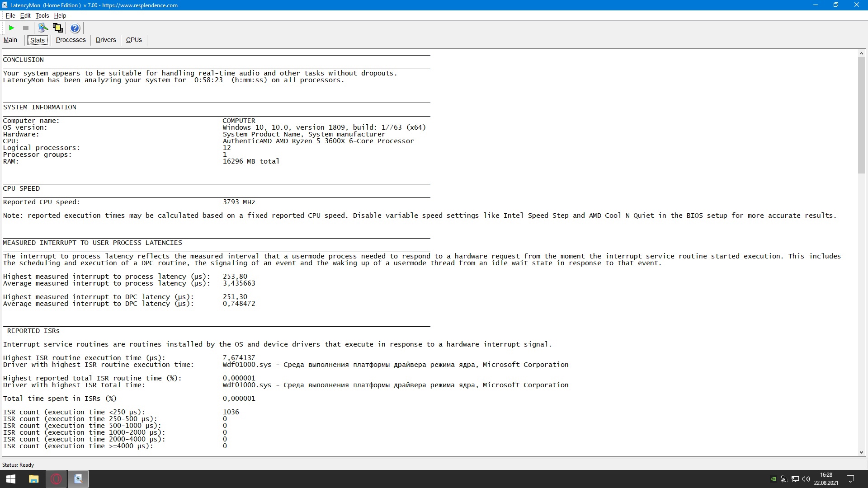Switch to the Main tab
This screenshot has height=488, width=868.
[x=10, y=40]
